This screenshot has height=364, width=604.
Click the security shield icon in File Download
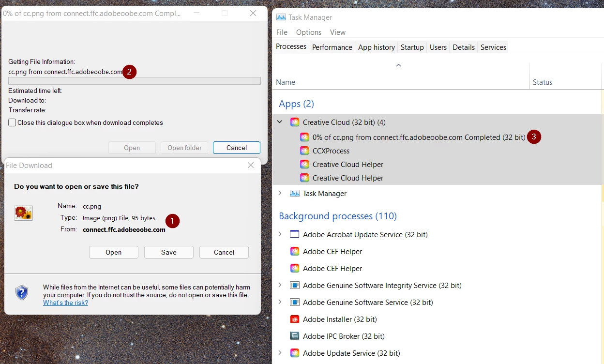pos(22,292)
